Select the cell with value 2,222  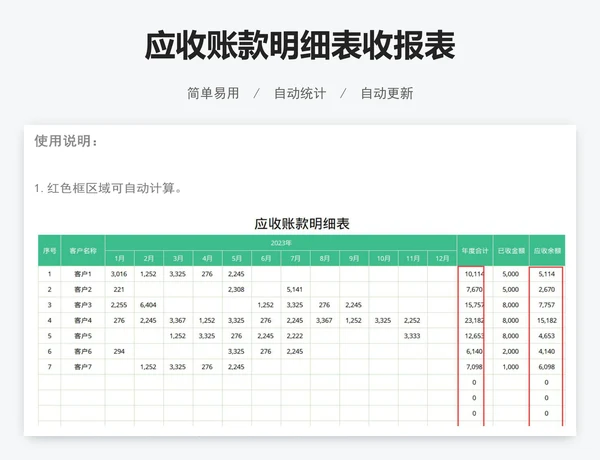point(295,336)
